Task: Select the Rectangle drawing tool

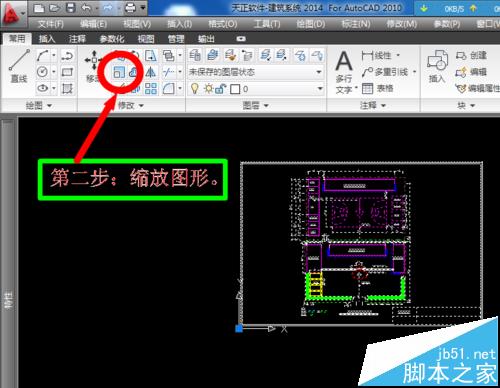Action: tap(67, 72)
